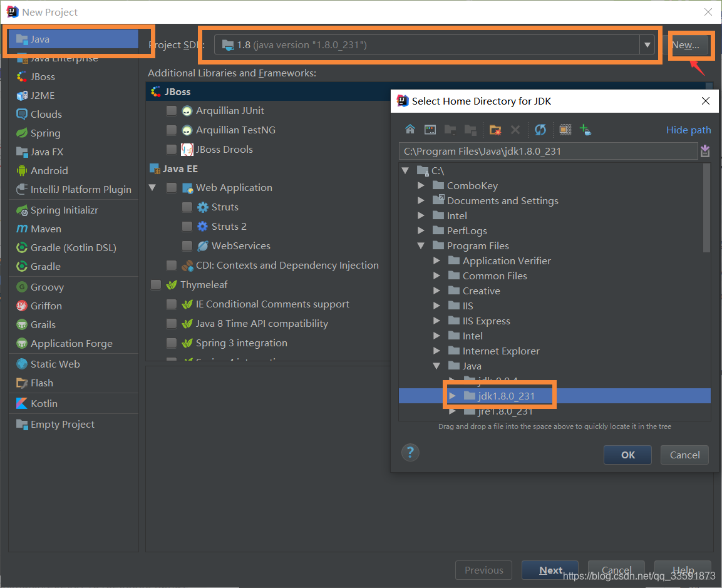The height and width of the screenshot is (588, 722).
Task: Select Java Enterprise project type
Action: point(74,58)
